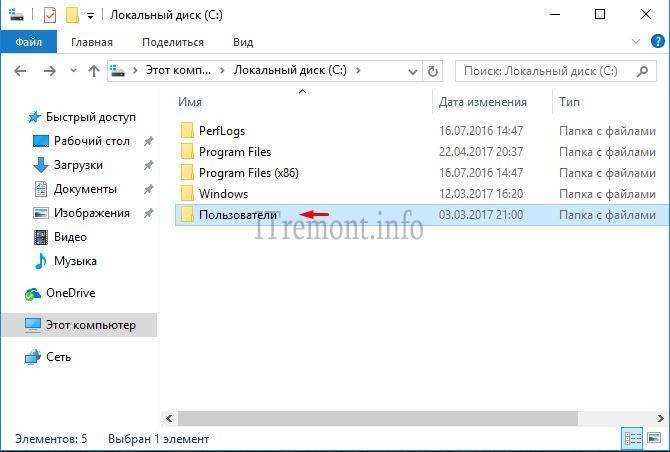The height and width of the screenshot is (452, 670).
Task: Go up one level with up arrow
Action: 94,71
